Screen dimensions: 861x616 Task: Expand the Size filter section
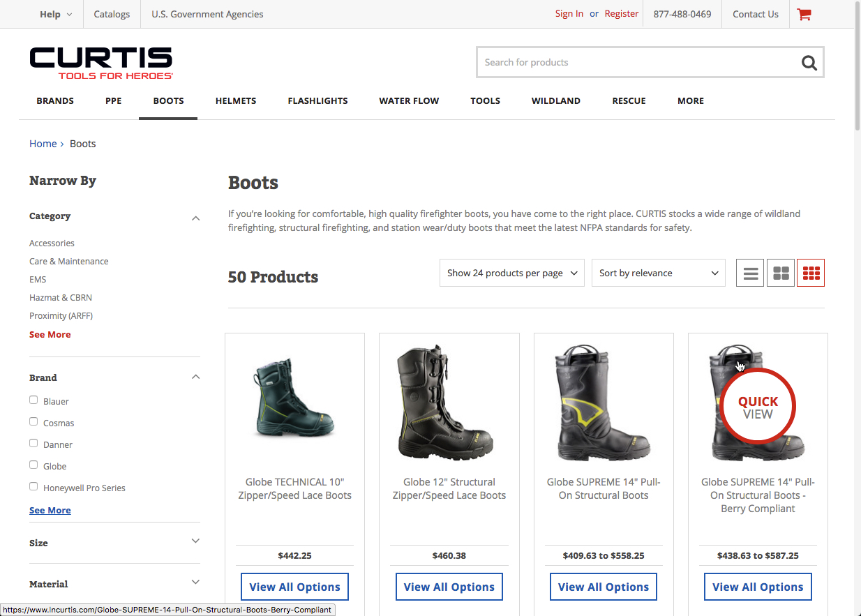195,542
